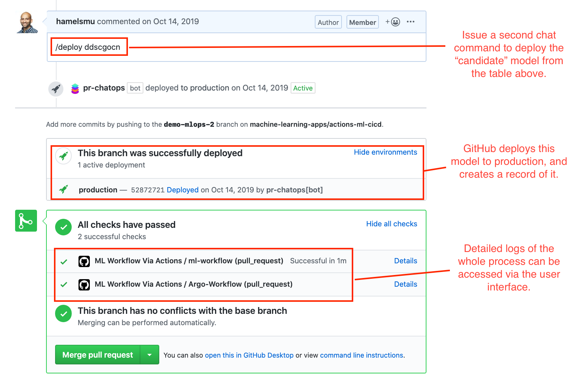Collapse deployments with Hide environments
This screenshot has height=381, width=588.
(x=385, y=152)
